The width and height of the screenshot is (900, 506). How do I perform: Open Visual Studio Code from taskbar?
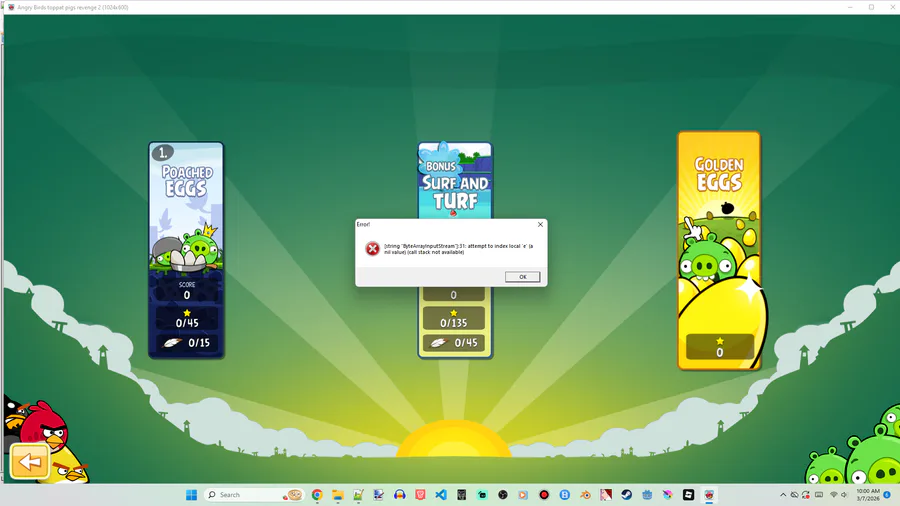[x=441, y=495]
